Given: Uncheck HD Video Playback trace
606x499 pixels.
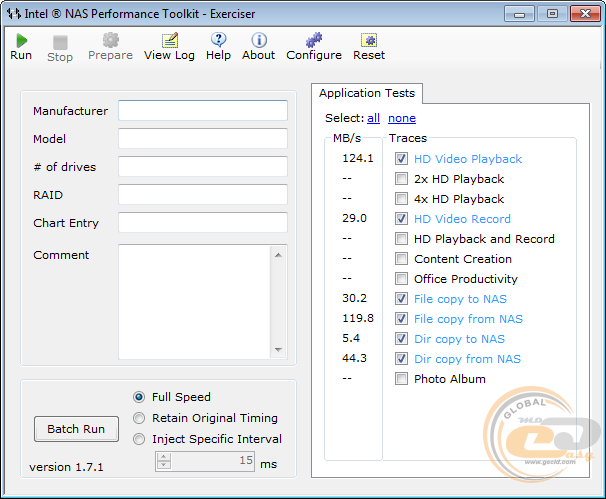Looking at the screenshot, I should click(x=401, y=158).
